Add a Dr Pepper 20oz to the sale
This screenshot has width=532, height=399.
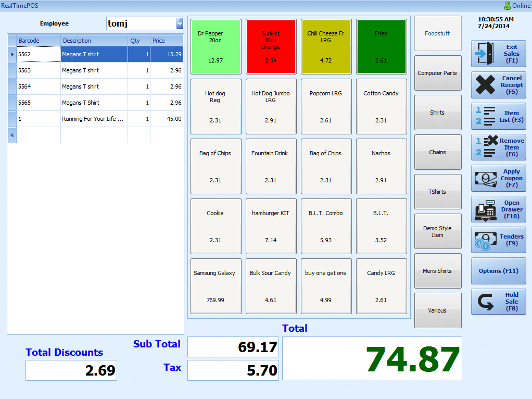tap(216, 46)
